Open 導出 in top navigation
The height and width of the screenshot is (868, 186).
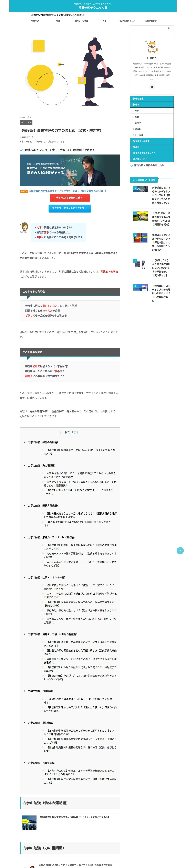[x=105, y=21]
